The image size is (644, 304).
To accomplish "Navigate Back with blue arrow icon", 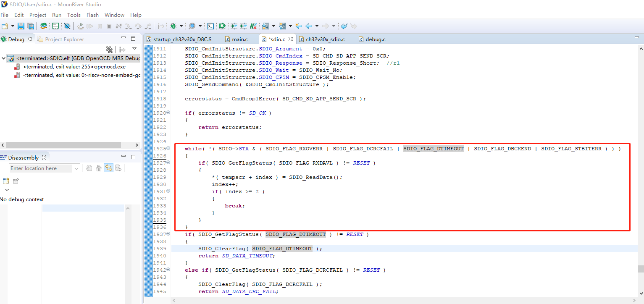I will coord(309,26).
